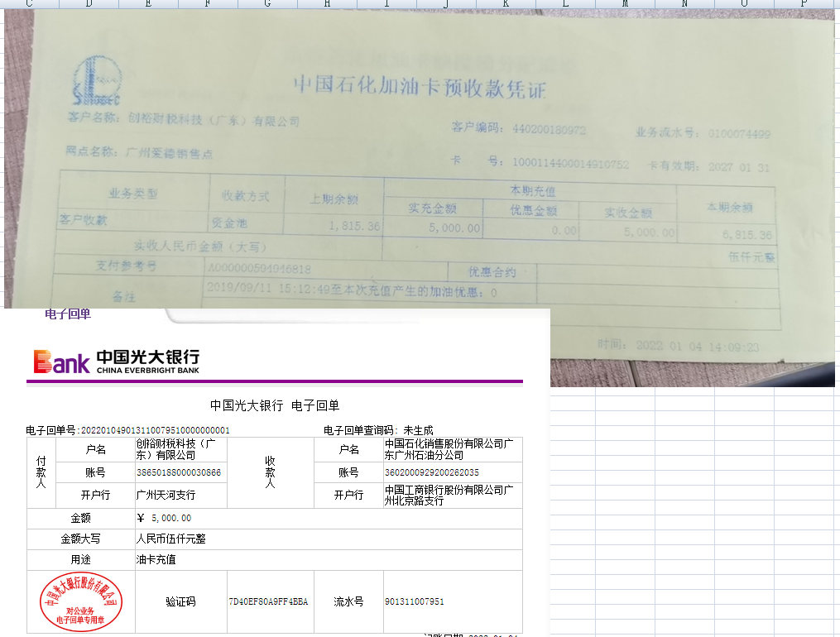Click the payer account number 38650188000030866
The image size is (840, 637).
click(x=179, y=472)
